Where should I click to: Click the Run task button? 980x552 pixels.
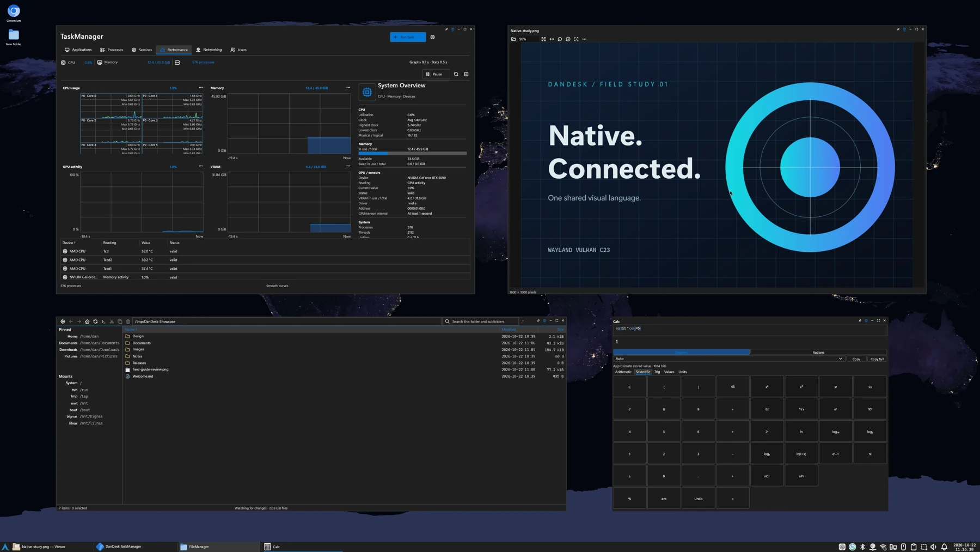pos(408,37)
